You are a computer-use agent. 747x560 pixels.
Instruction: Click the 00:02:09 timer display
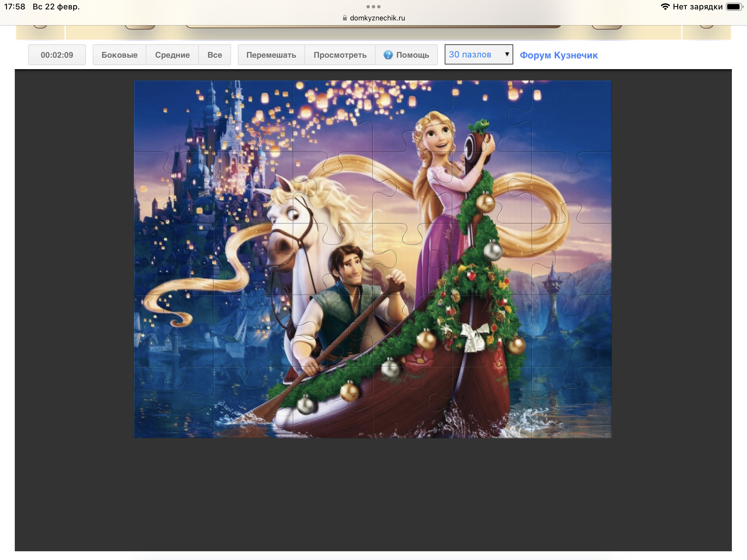57,55
